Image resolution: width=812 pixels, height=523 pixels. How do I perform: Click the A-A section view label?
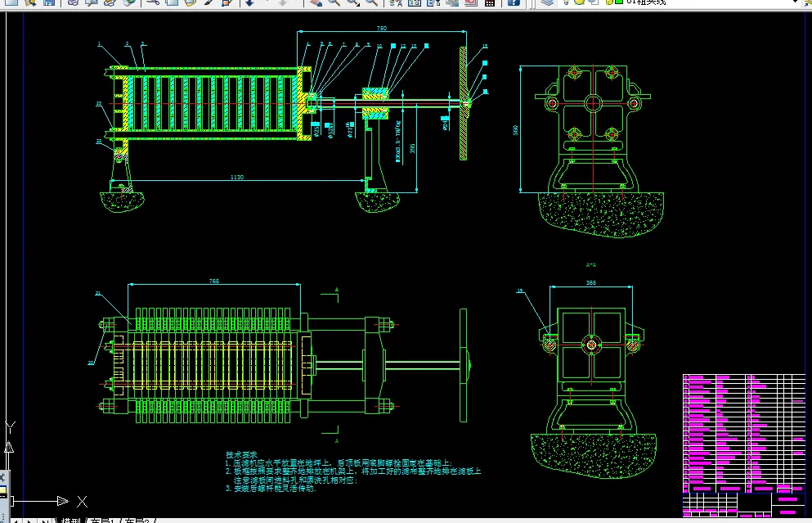pos(591,265)
